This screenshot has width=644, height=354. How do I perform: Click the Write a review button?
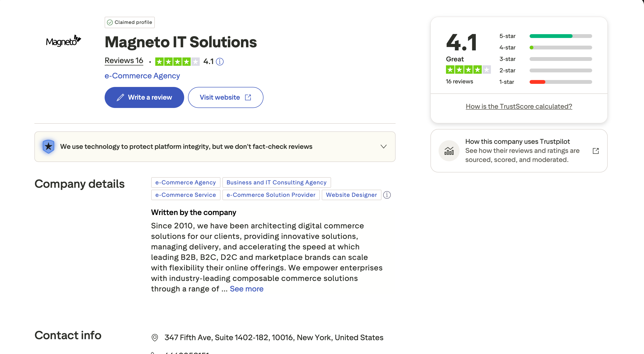point(144,97)
